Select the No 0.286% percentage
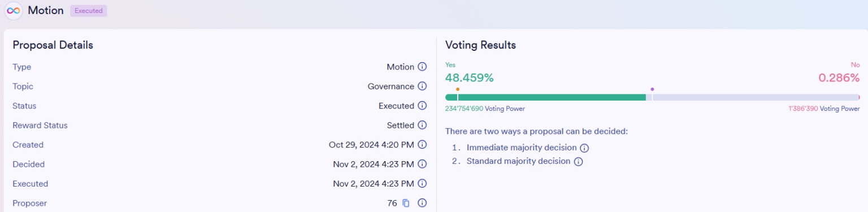Screen dimensions: 868x212 (x=839, y=78)
